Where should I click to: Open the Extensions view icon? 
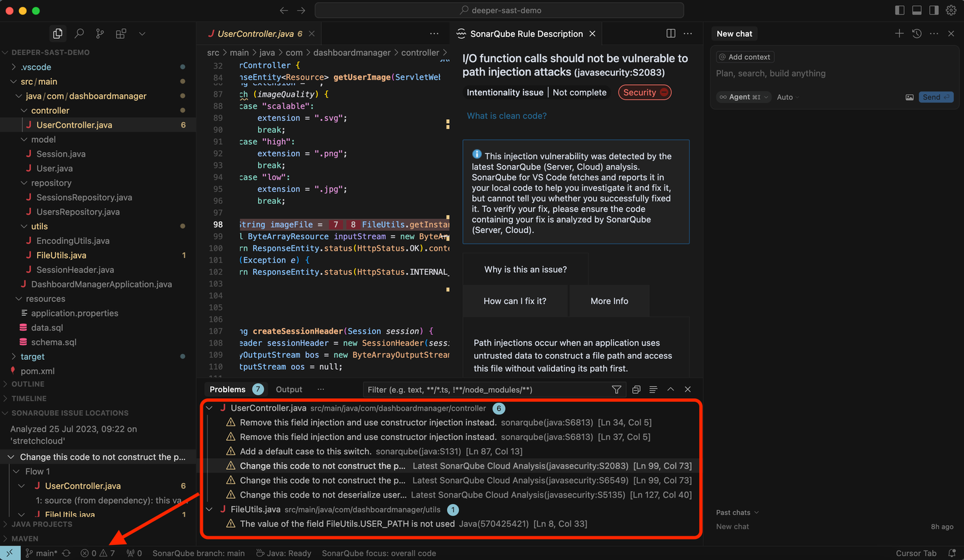pos(122,33)
